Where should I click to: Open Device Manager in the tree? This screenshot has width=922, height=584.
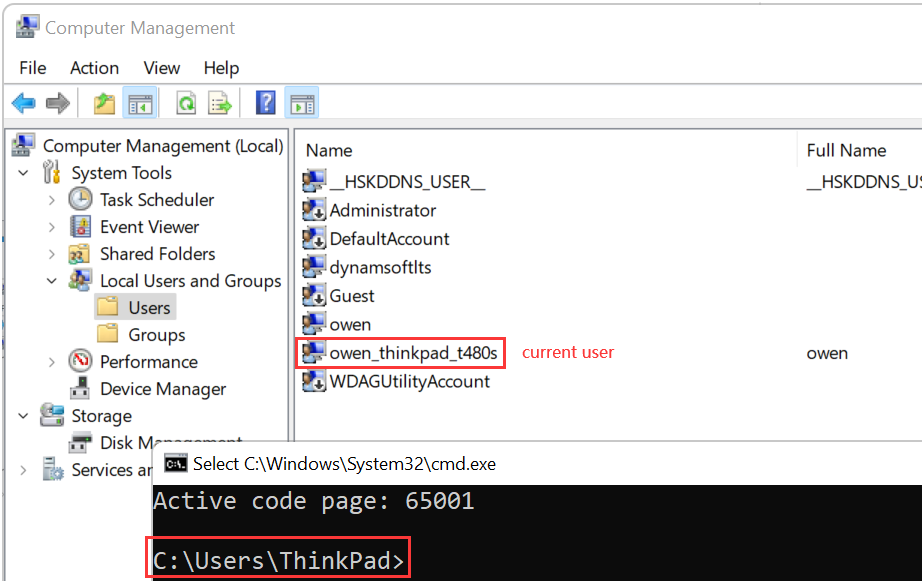pos(162,389)
